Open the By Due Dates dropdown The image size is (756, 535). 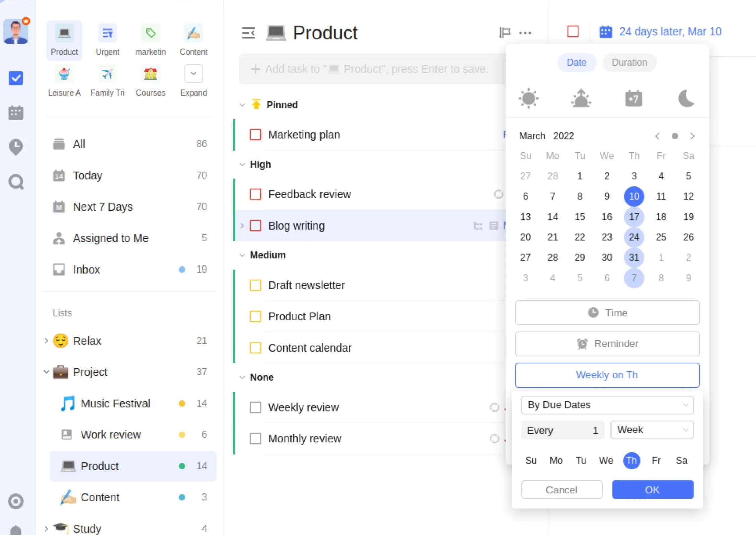(x=607, y=405)
